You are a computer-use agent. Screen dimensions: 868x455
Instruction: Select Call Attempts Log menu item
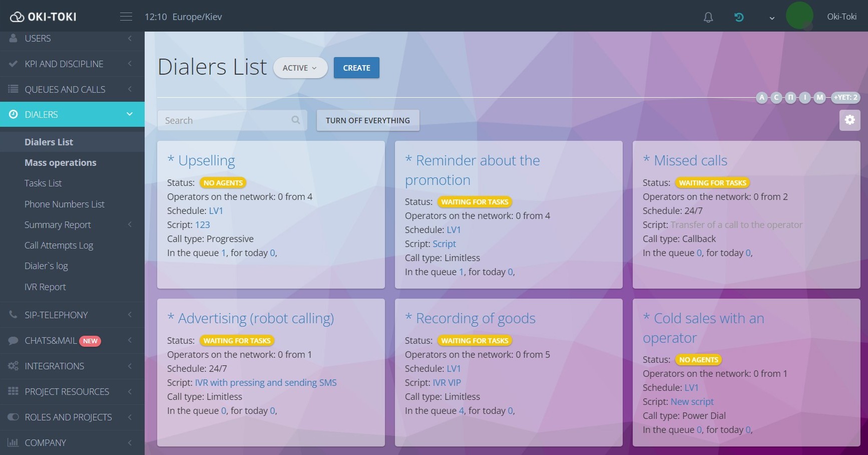pyautogui.click(x=59, y=246)
